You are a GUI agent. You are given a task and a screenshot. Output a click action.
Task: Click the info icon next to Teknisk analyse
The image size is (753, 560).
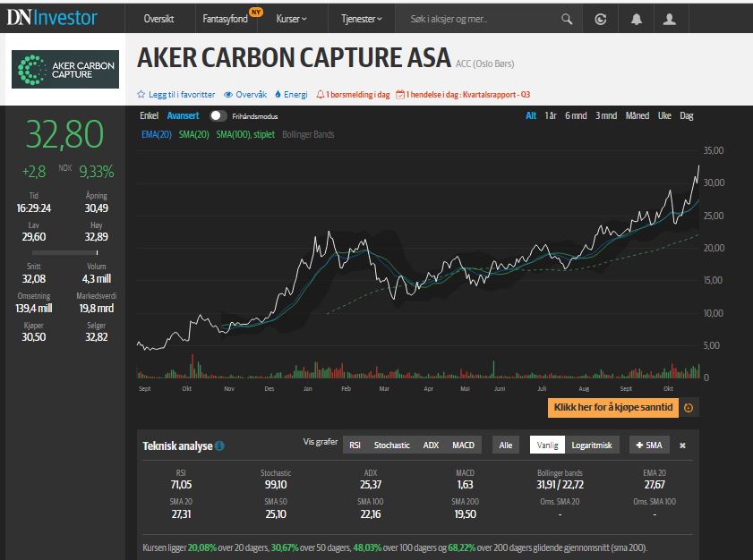click(x=219, y=445)
